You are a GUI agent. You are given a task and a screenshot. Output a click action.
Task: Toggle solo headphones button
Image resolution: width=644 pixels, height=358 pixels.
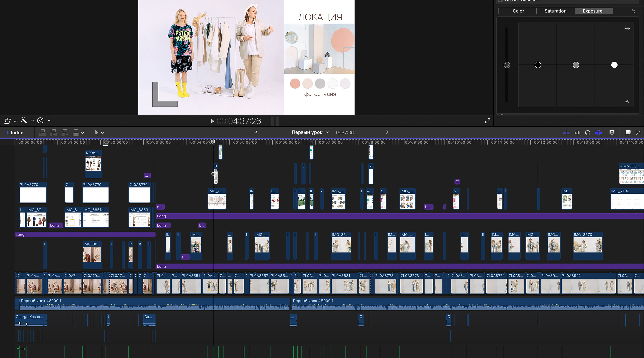pos(588,133)
